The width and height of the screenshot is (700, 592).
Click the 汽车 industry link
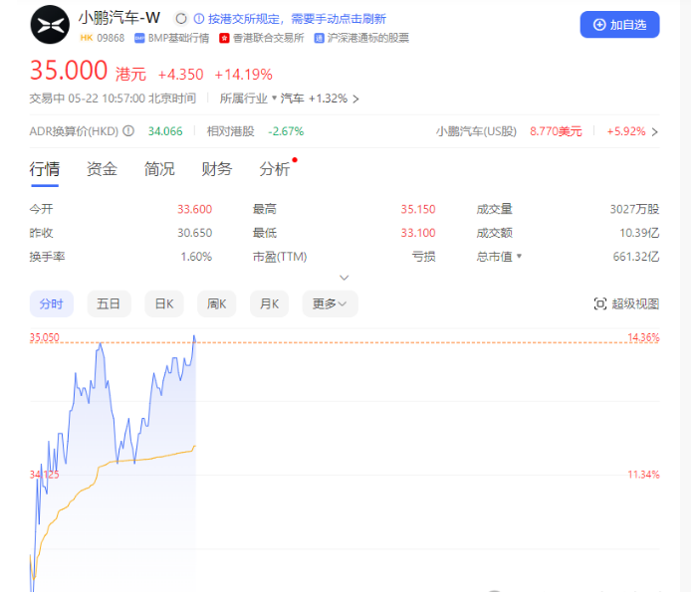coord(292,99)
